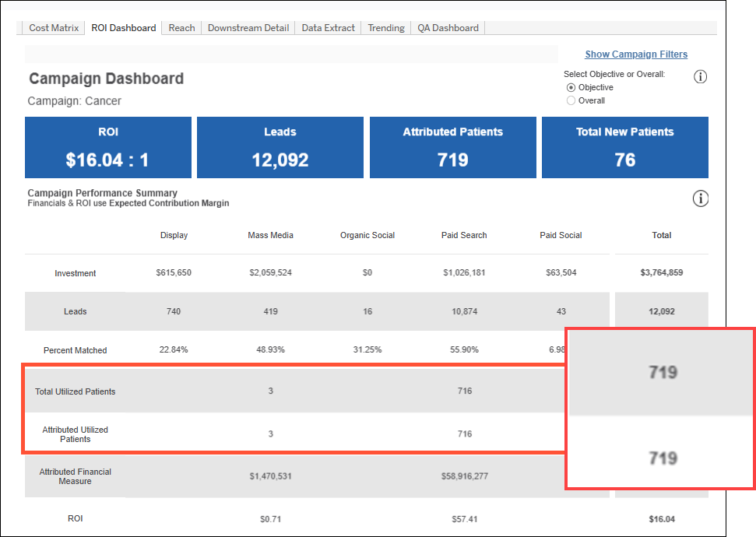Select the Attributed Patients tile
This screenshot has height=537, width=756.
(452, 148)
